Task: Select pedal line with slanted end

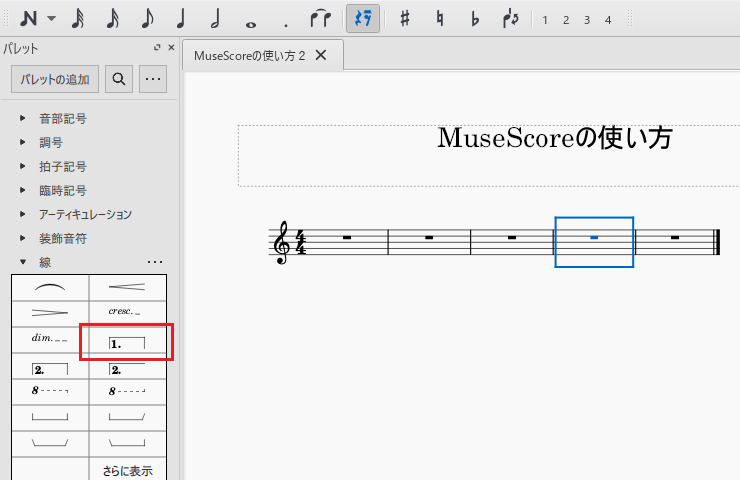Action: tap(127, 418)
